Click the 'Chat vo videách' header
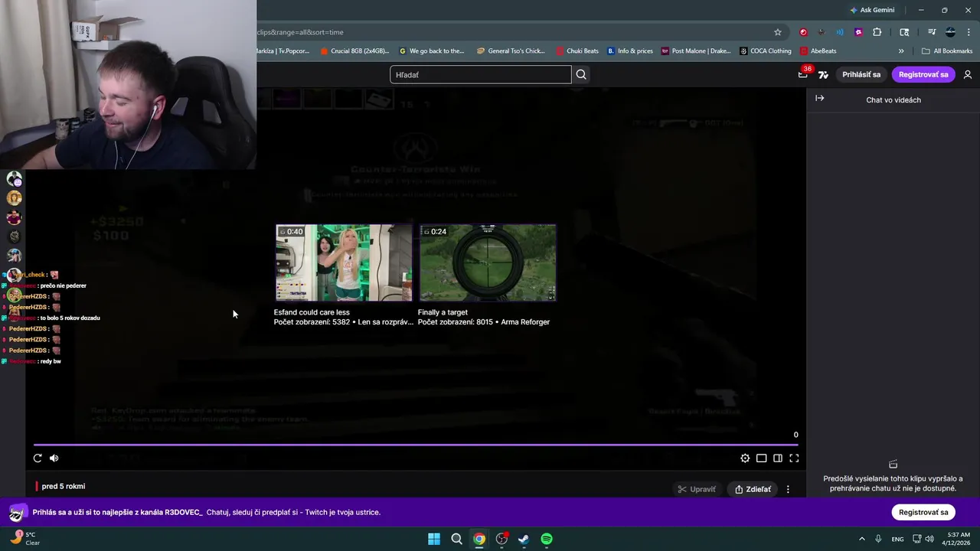Image resolution: width=980 pixels, height=551 pixels. (893, 99)
